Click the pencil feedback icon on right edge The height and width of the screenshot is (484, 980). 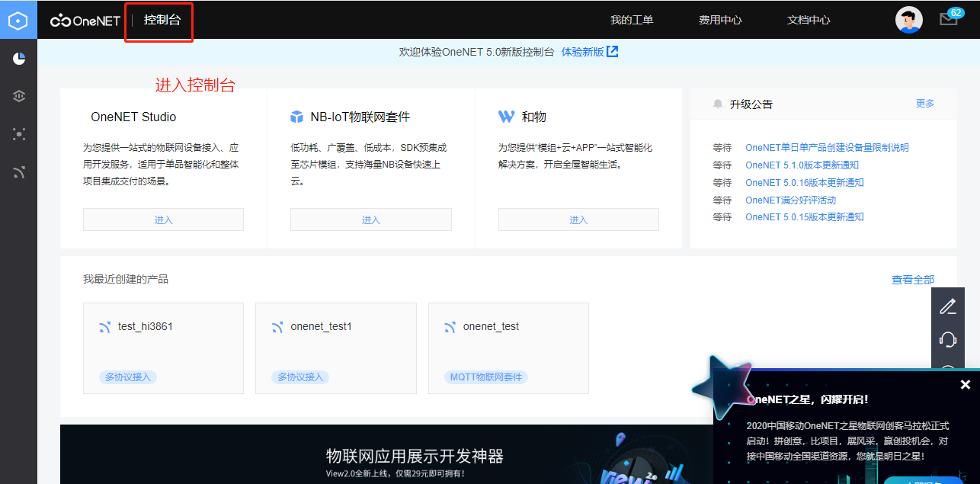(947, 306)
